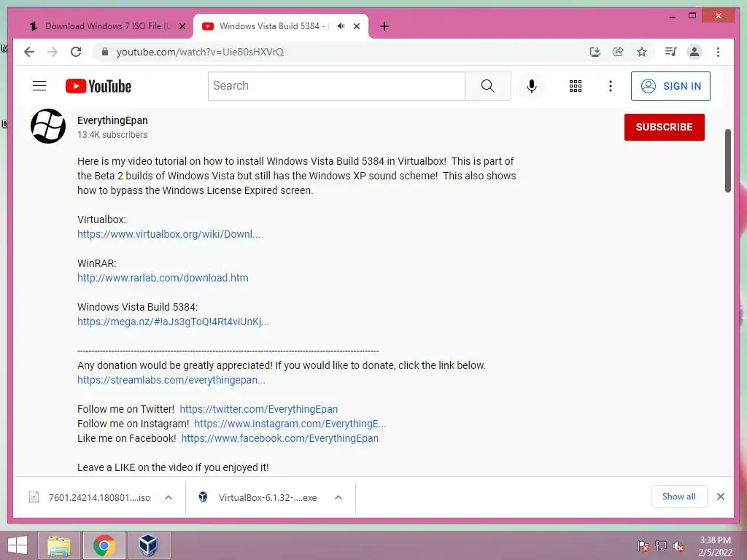Open the Windows Start button
This screenshot has height=560, width=747.
click(18, 545)
